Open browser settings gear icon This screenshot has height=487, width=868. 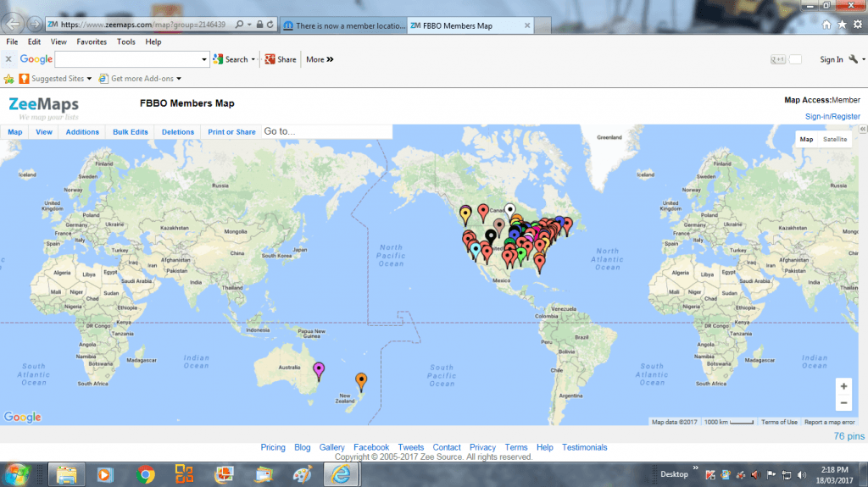click(858, 25)
